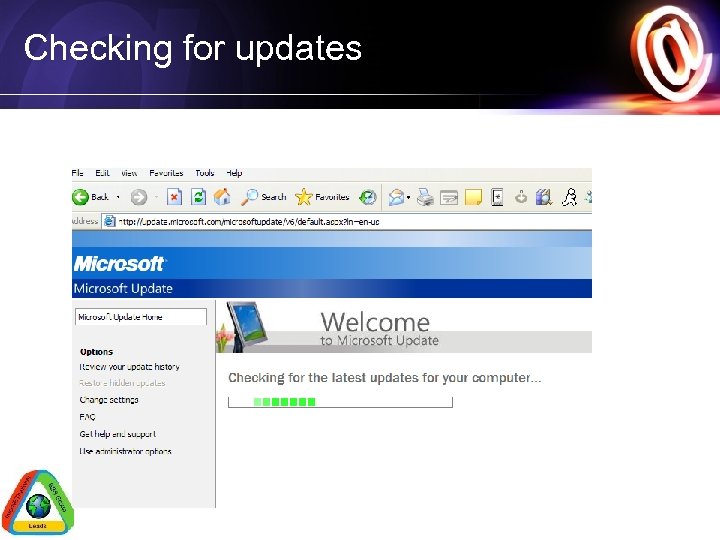Open the Mail envelope toolbar icon
Screen dimensions: 720x540
(x=396, y=197)
